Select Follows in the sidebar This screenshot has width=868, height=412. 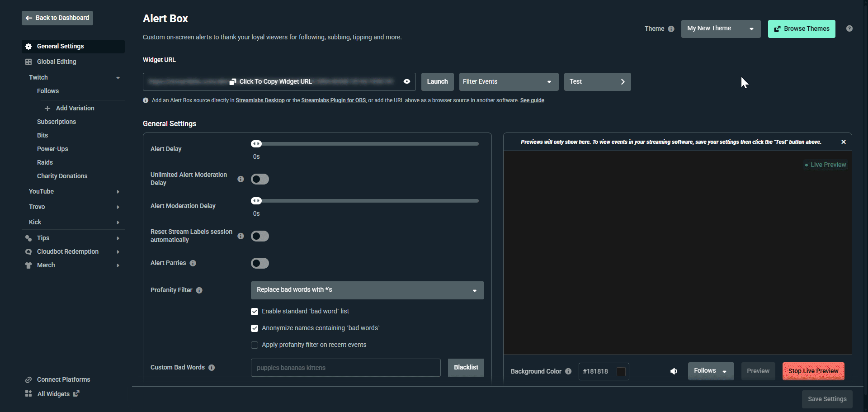pos(48,91)
